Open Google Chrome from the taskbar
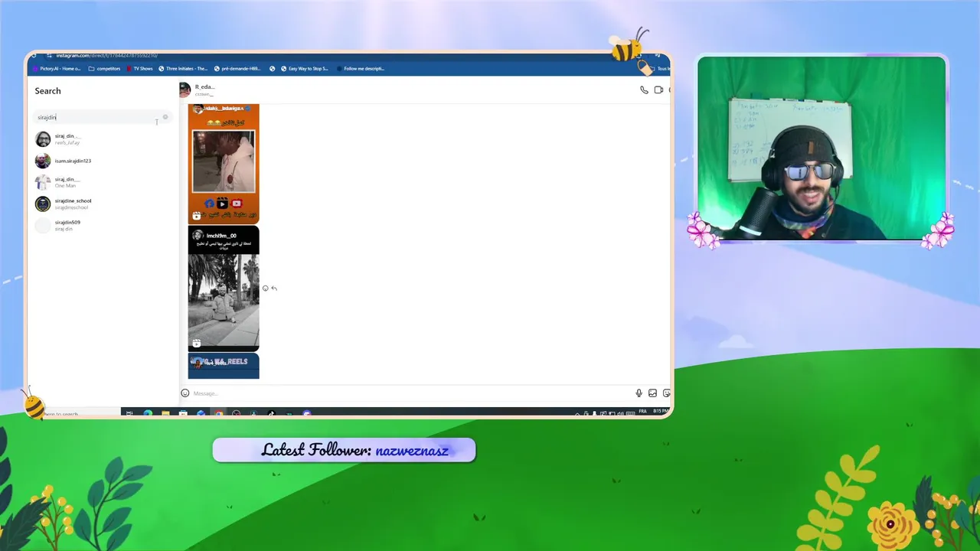 tap(218, 414)
